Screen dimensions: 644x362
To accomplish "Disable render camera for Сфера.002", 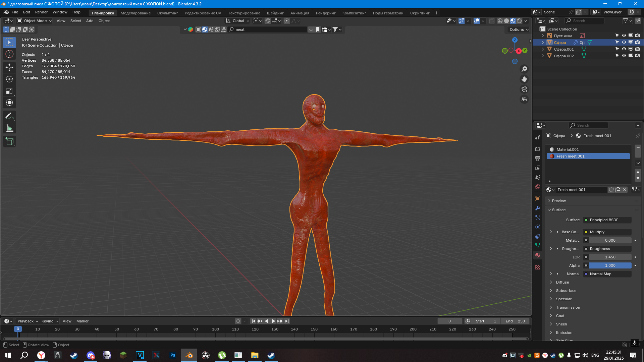I will tap(637, 56).
